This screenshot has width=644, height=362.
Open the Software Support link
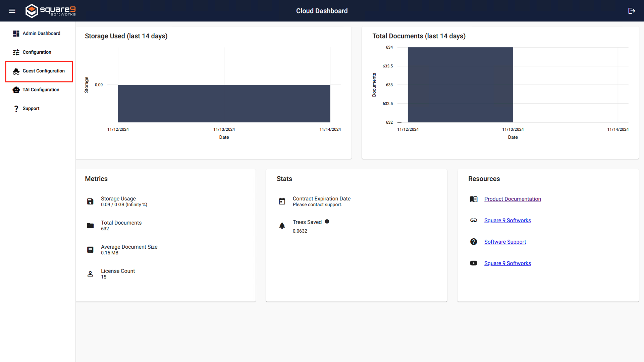[505, 242]
